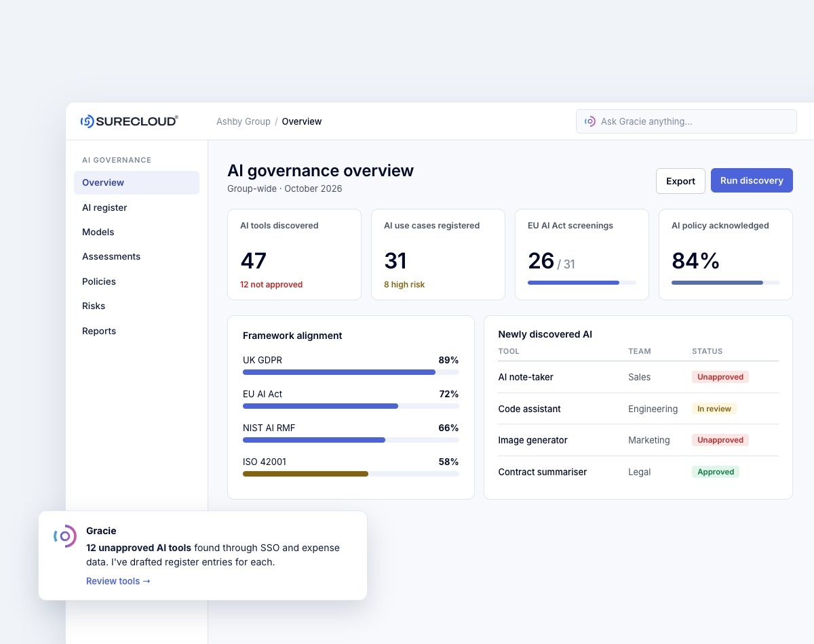Click the Legal team cell
814x644 pixels.
[639, 472]
